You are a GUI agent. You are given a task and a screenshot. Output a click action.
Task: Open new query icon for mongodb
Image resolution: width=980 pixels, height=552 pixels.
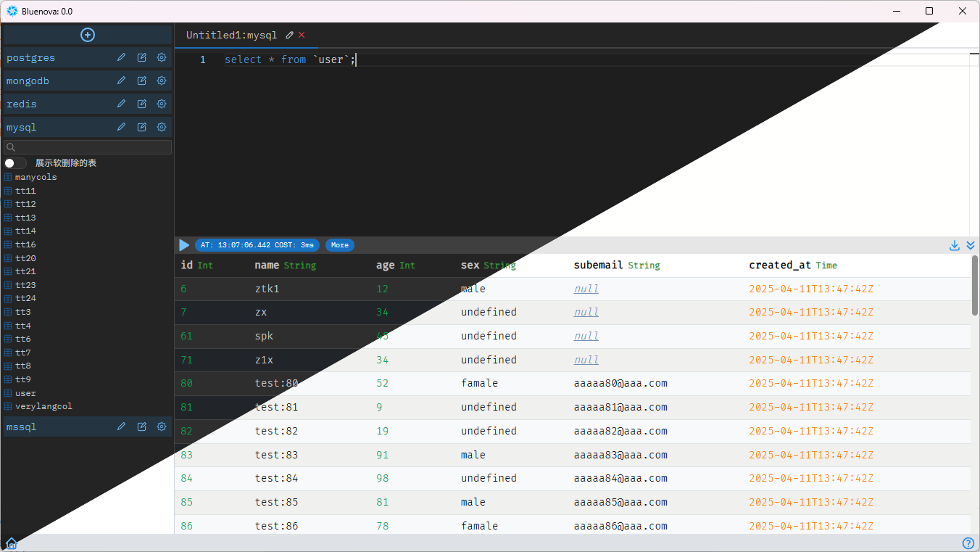pos(142,81)
